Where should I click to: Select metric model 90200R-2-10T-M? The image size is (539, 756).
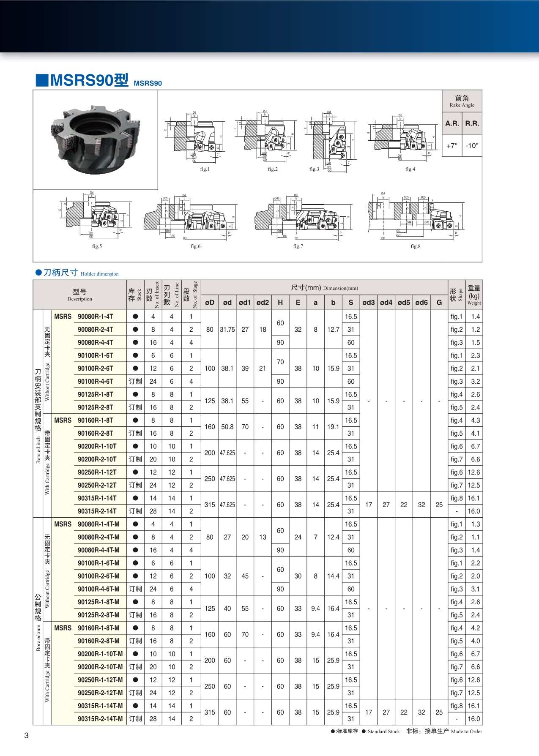100,667
